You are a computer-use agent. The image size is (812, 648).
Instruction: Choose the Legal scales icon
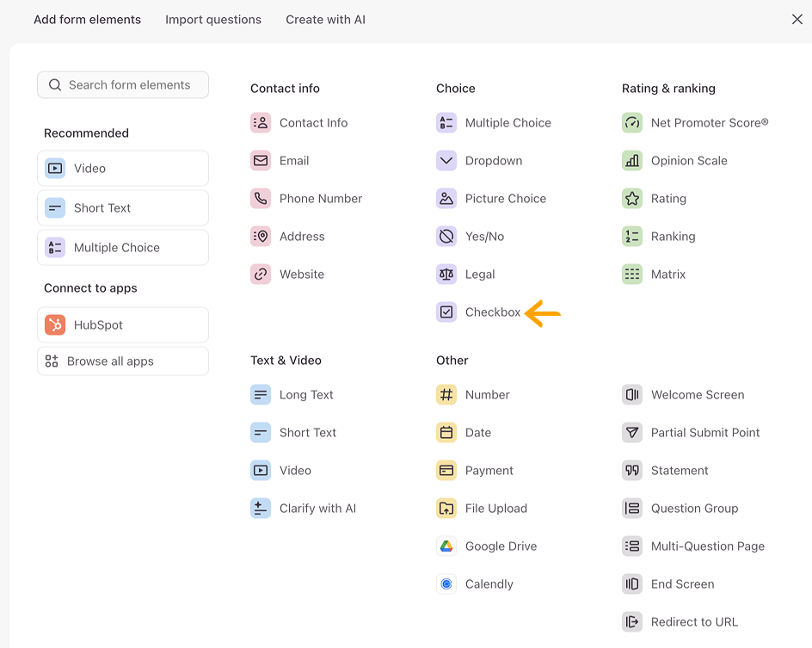click(446, 274)
